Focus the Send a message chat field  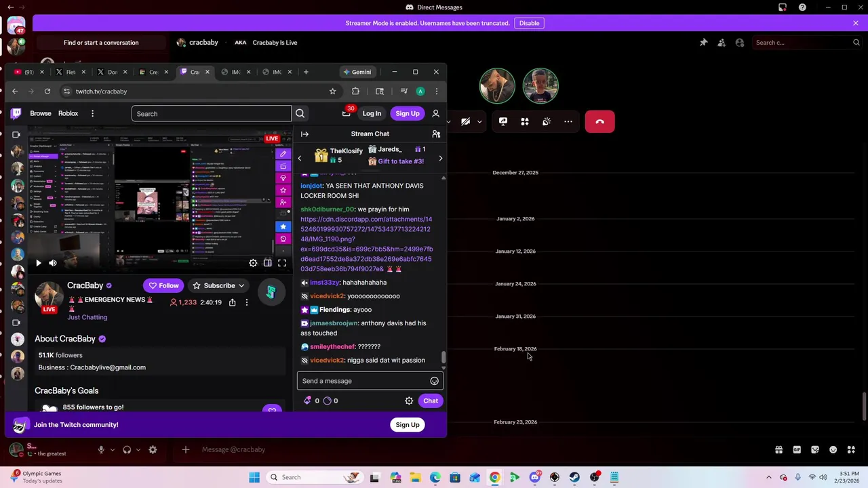tap(370, 381)
